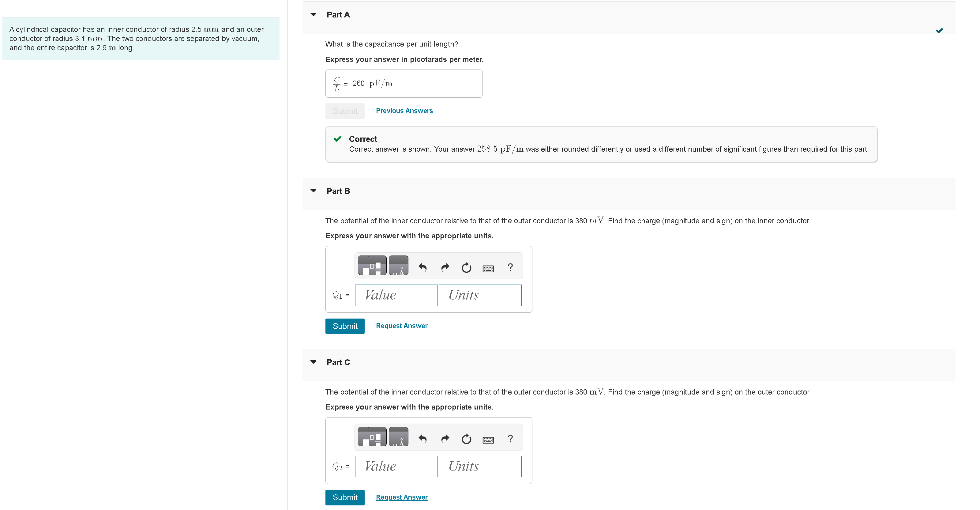Click the help question mark icon in Part B

[x=509, y=267]
